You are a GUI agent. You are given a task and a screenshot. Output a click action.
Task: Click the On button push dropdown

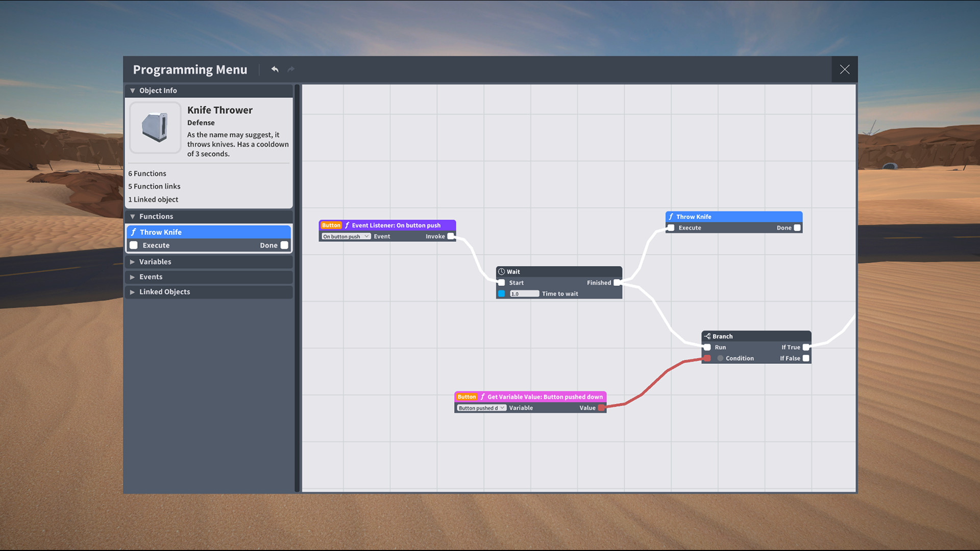344,236
